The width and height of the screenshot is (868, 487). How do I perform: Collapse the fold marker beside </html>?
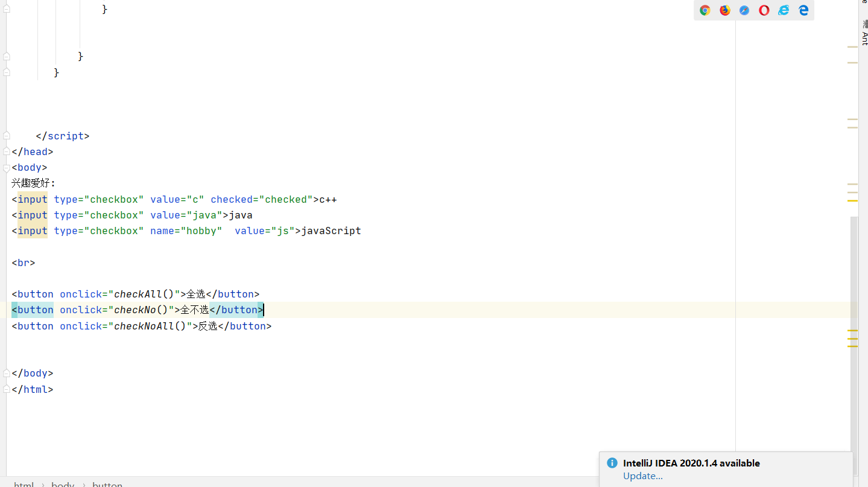[7, 389]
